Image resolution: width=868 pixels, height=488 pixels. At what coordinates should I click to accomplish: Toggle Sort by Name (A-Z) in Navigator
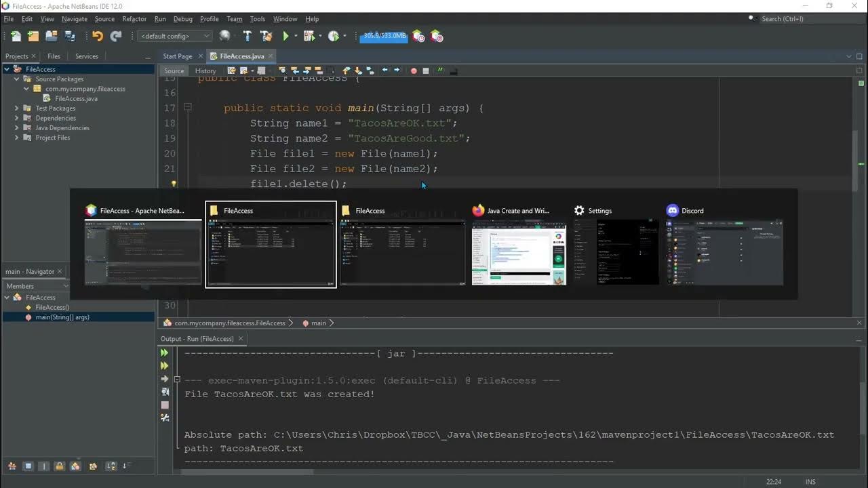(111, 466)
